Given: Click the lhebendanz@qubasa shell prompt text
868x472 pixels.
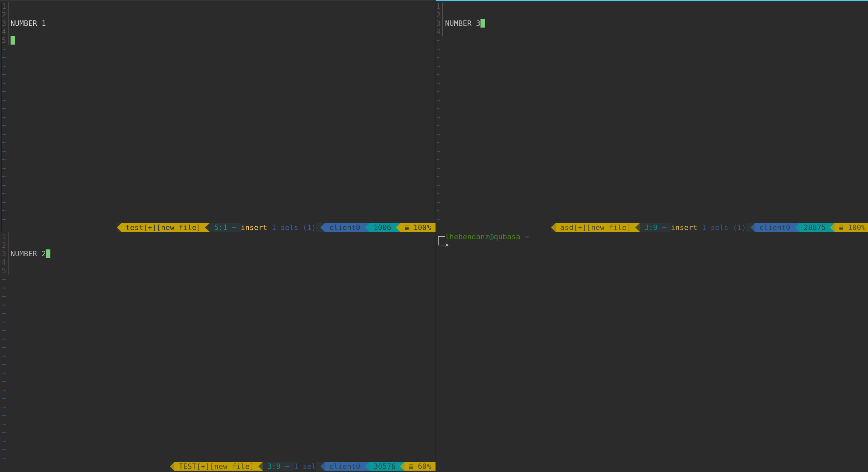Looking at the screenshot, I should [x=483, y=237].
